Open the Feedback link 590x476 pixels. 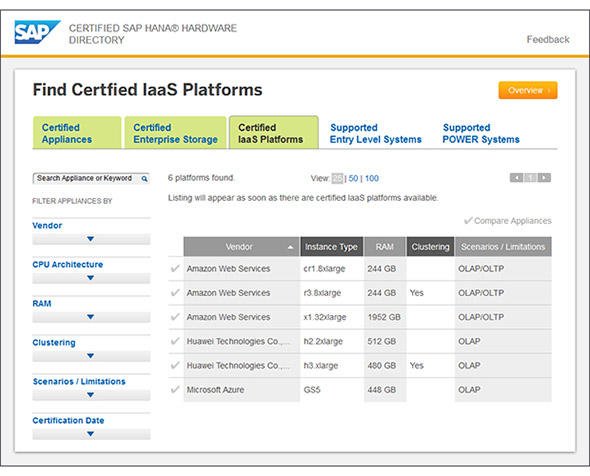[x=548, y=40]
